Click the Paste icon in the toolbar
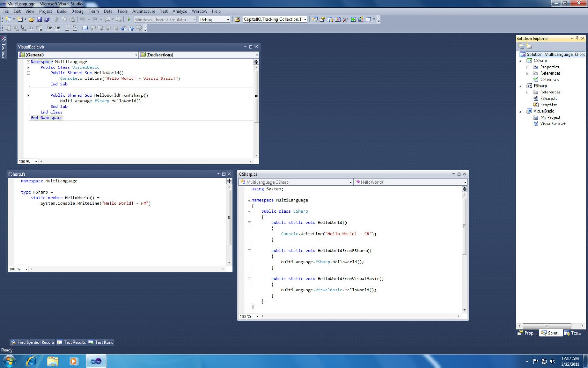 (x=73, y=19)
